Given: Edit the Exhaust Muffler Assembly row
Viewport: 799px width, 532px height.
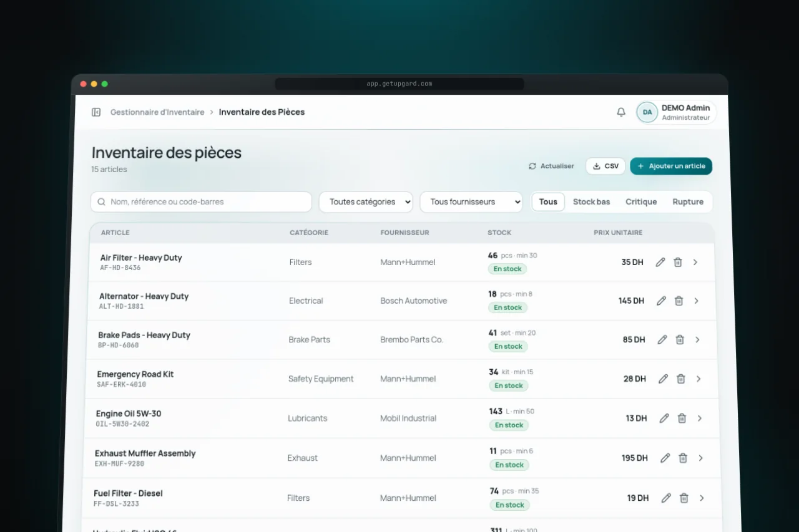Looking at the screenshot, I should [665, 458].
